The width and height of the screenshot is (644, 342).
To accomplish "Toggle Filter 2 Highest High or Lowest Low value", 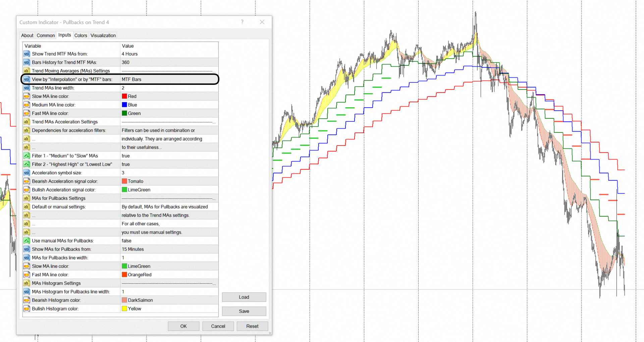I will click(x=169, y=164).
